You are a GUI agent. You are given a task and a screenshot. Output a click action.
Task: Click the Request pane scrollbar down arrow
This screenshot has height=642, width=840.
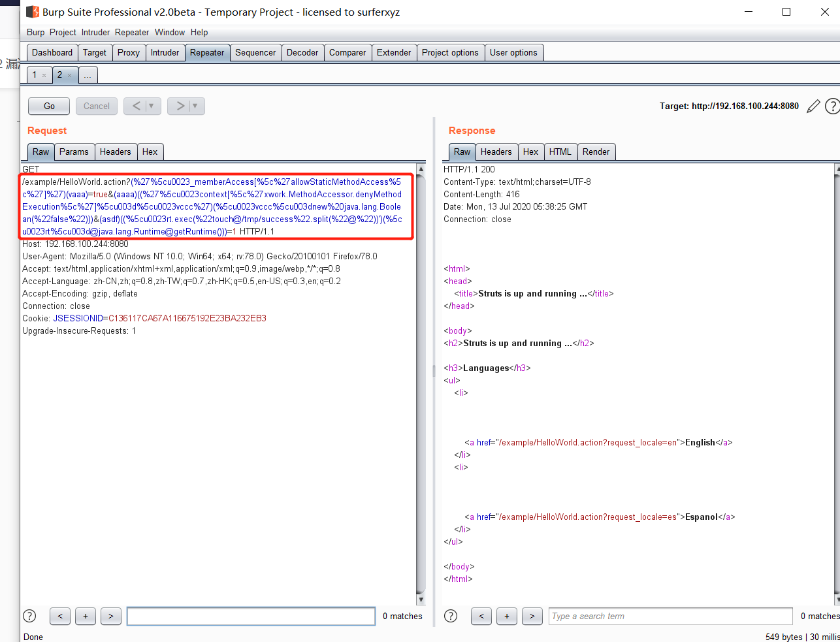421,600
